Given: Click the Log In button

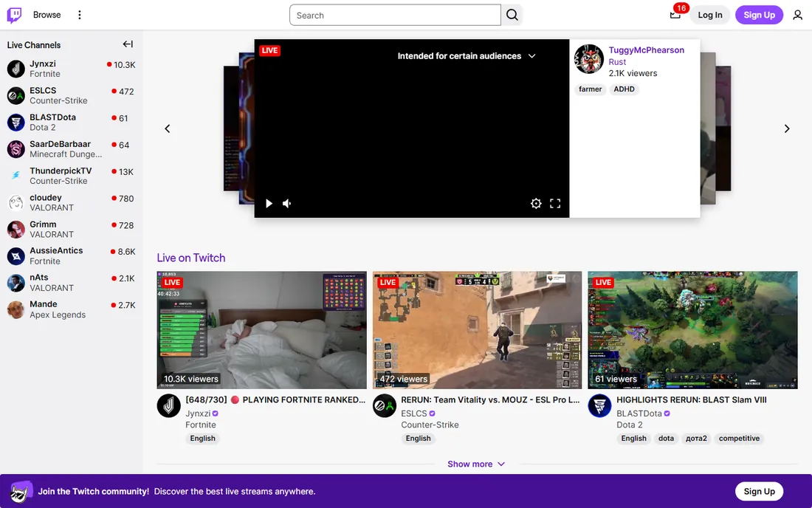Looking at the screenshot, I should click(710, 15).
